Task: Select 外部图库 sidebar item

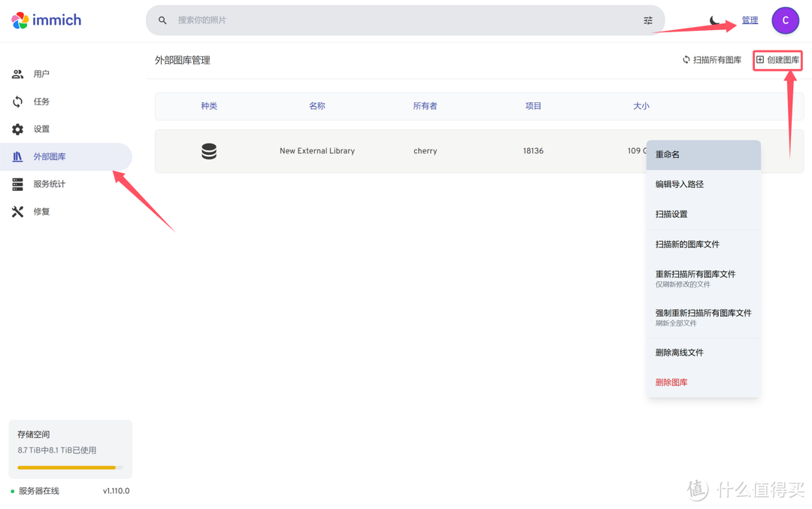Action: [49, 156]
